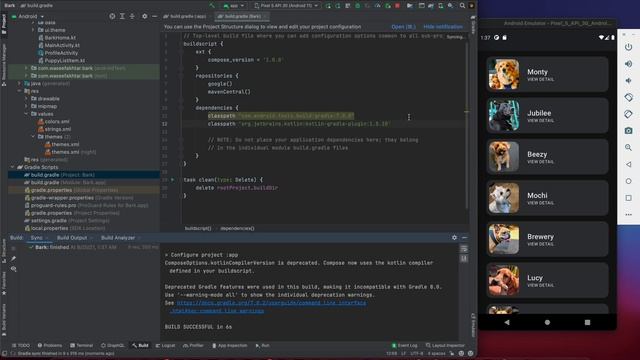Click emulator sidebar overview square
The height and width of the screenshot is (360, 640).
[629, 198]
